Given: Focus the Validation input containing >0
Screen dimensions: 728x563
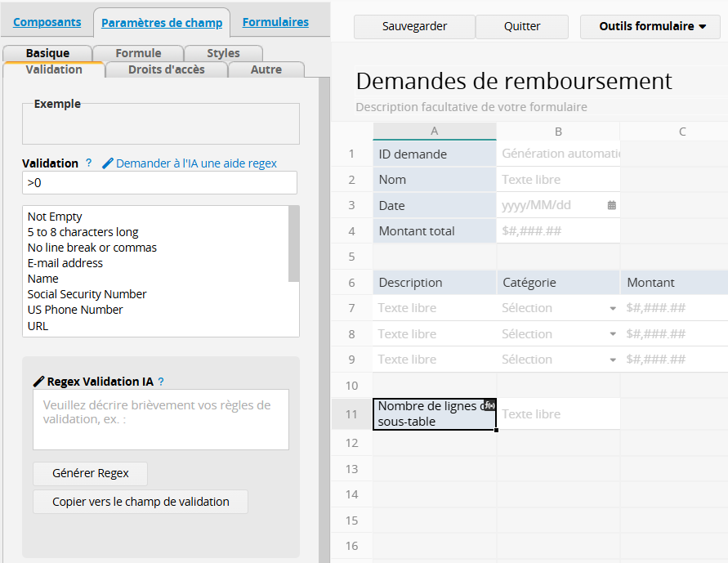Looking at the screenshot, I should (159, 183).
